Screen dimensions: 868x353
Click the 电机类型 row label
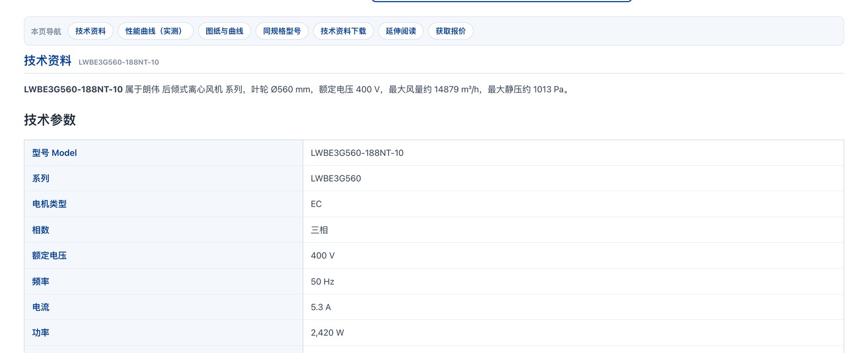pos(49,204)
